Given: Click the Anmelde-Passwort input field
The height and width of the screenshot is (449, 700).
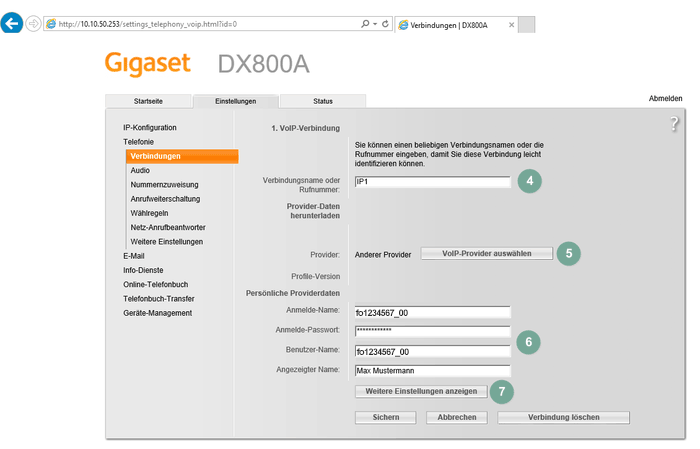Looking at the screenshot, I should click(432, 331).
